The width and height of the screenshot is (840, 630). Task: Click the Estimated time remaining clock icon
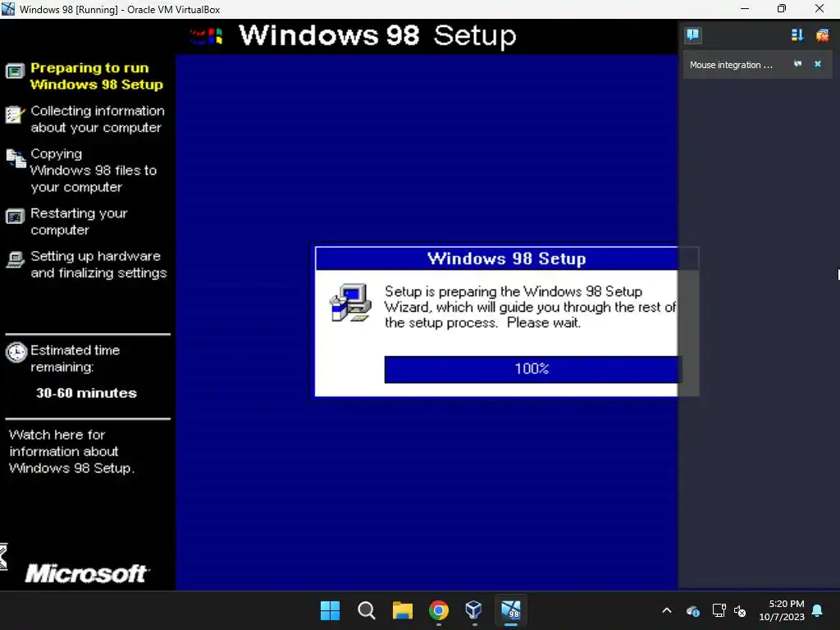coord(16,353)
